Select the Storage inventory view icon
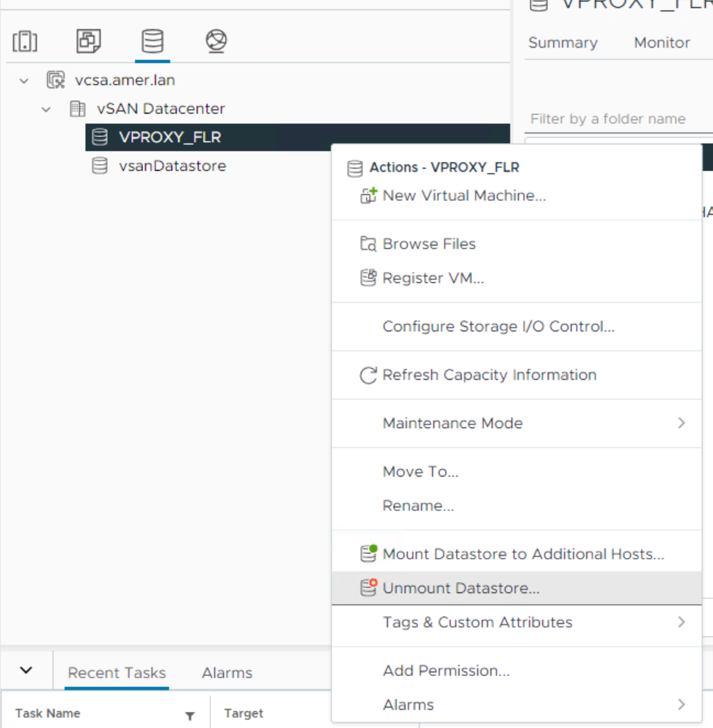 [x=152, y=41]
